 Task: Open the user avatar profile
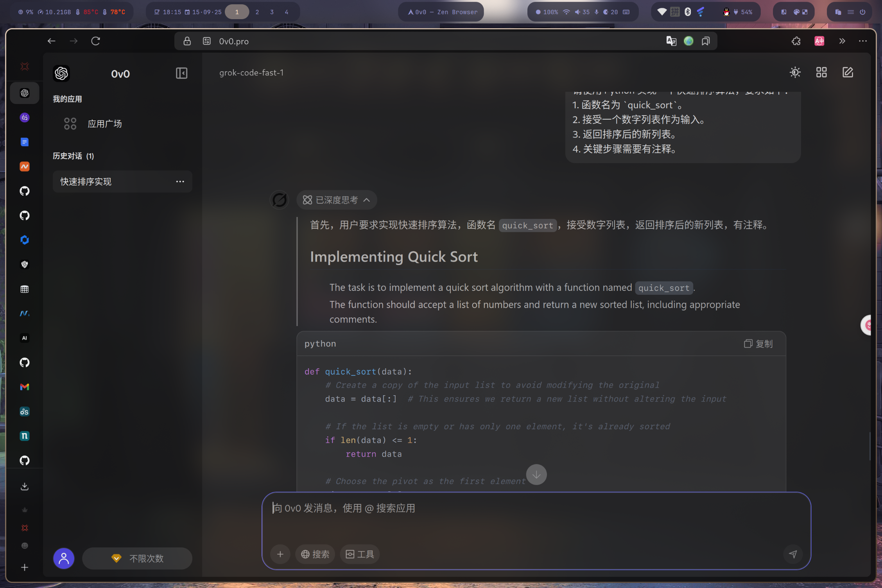(64, 558)
